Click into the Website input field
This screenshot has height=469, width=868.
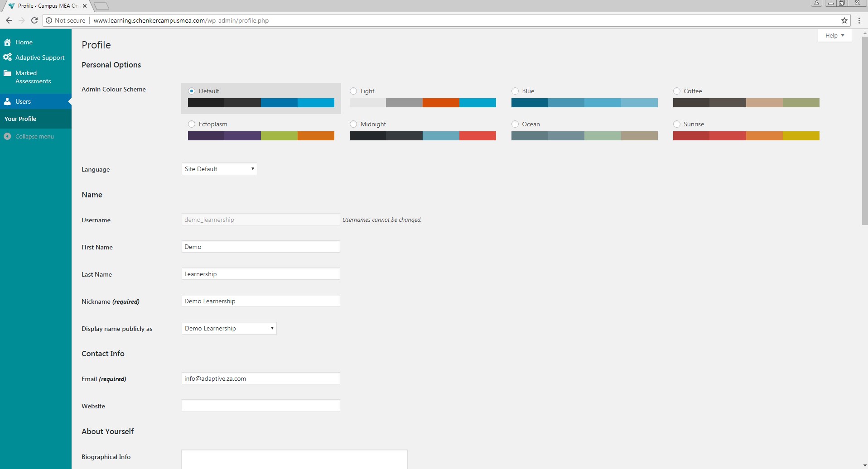[260, 406]
